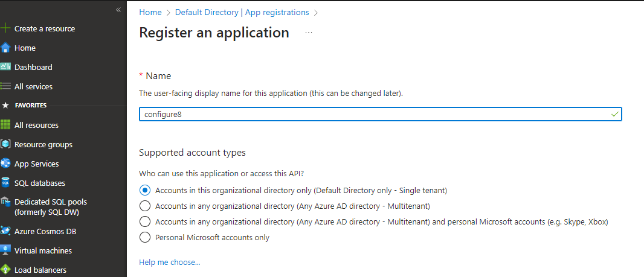Click the Name field label
Viewport: 644px width, 277px height.
pos(158,76)
